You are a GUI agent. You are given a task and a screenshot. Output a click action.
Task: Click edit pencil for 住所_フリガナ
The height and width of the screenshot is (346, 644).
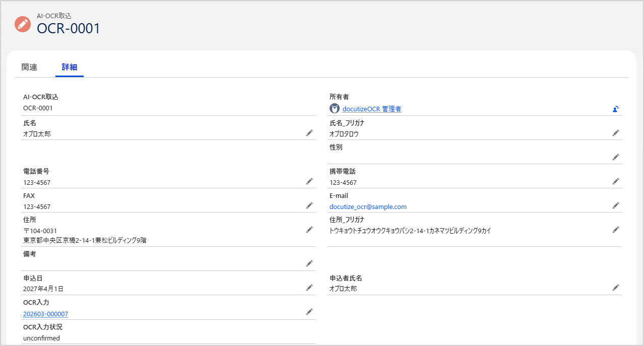coord(615,230)
